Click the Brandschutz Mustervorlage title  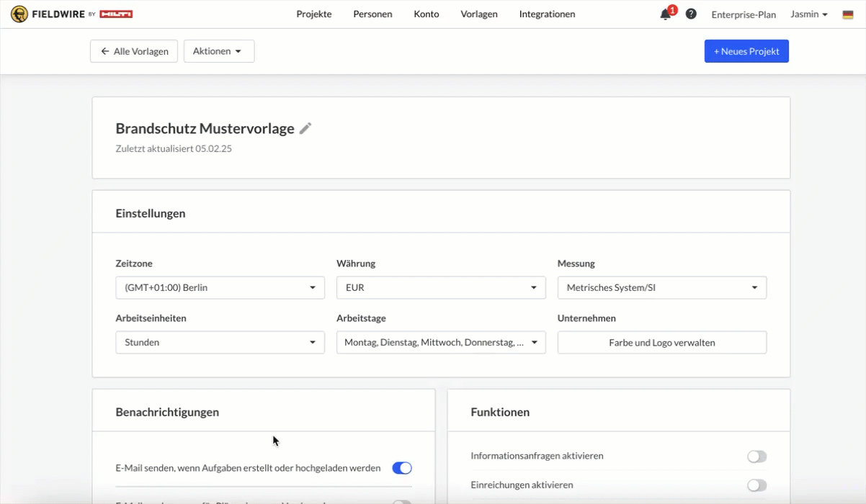click(205, 128)
